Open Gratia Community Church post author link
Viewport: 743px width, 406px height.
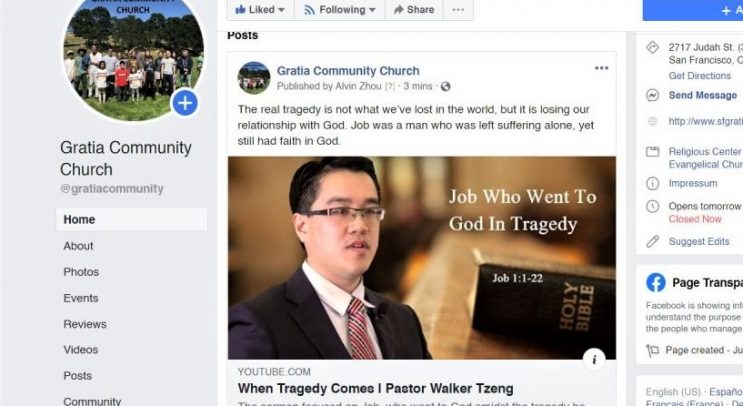(348, 71)
